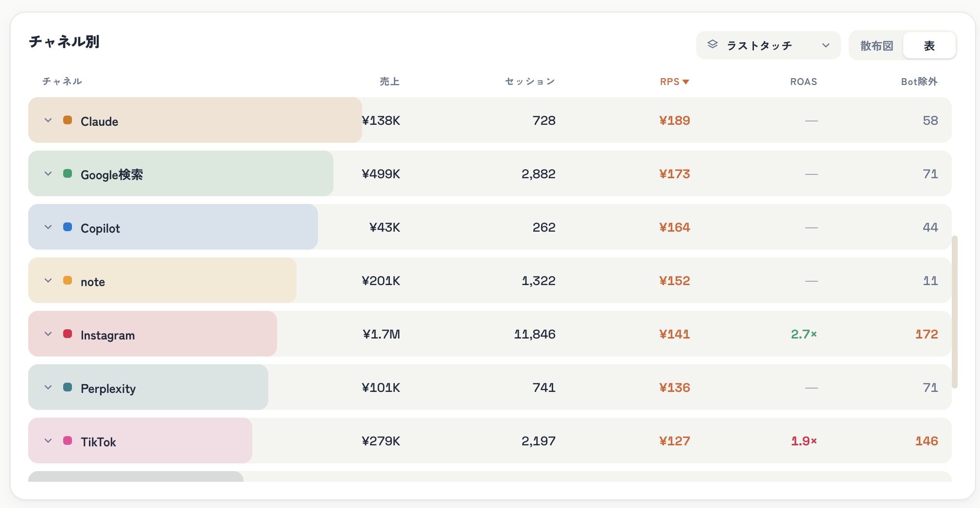
Task: Click Copilot's blue channel dot
Action: 68,227
